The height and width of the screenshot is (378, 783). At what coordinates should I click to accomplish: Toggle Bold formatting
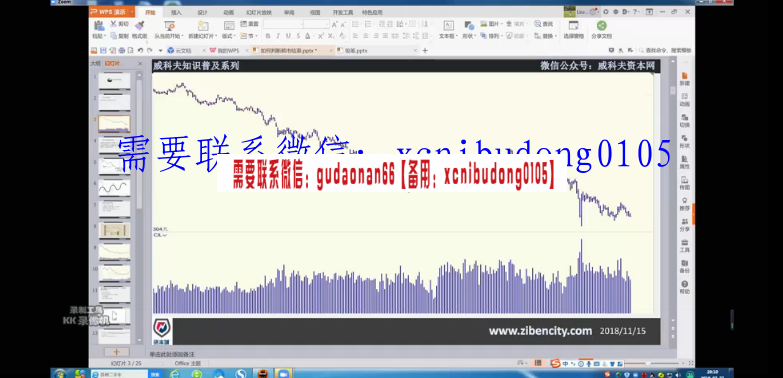pyautogui.click(x=268, y=36)
